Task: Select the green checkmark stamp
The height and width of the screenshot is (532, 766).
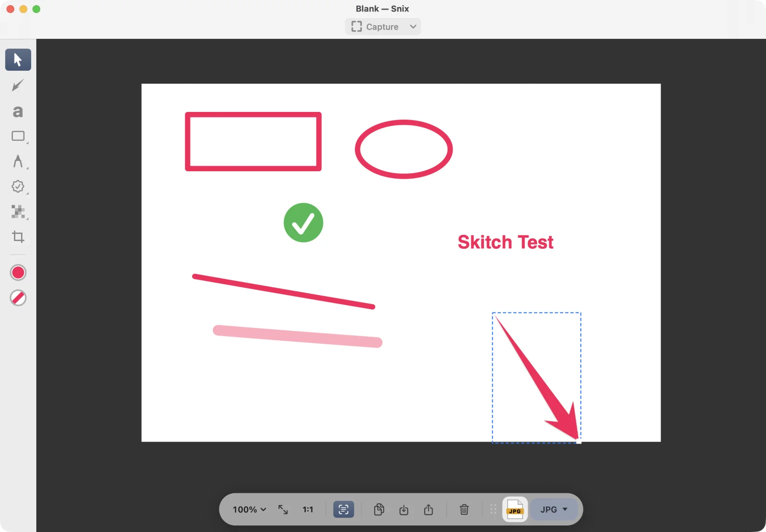Action: click(x=304, y=223)
